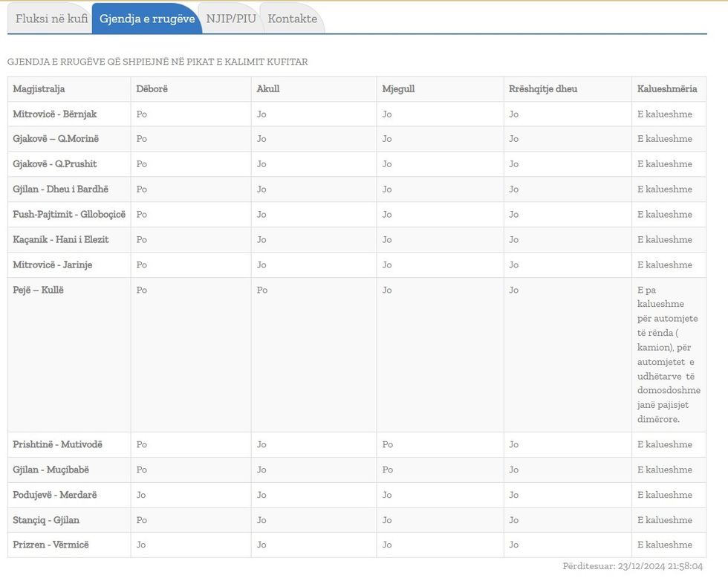The image size is (728, 581).
Task: Click the Pejë – Kullë passability description text
Action: 668,354
